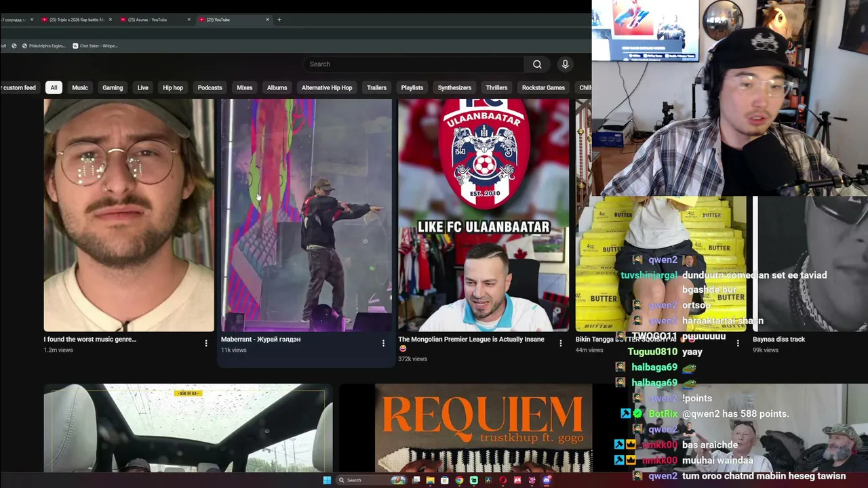
Task: Switch to Google Chrome in the taskbar
Action: pos(459,480)
